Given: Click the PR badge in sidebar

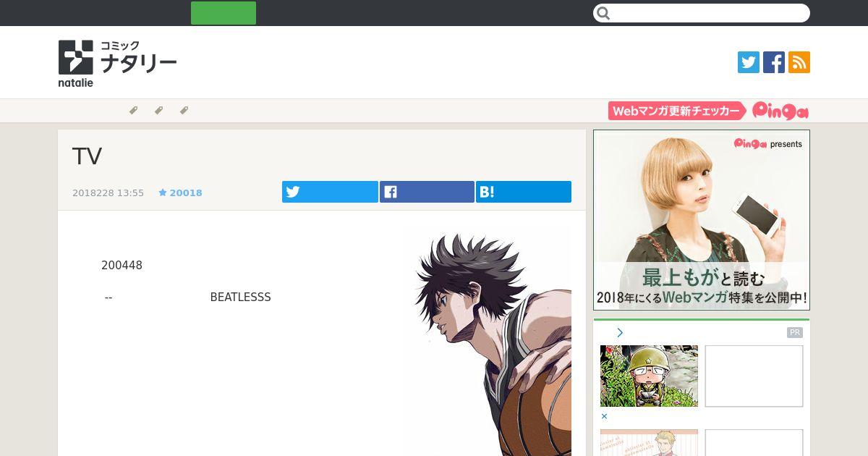Looking at the screenshot, I should click(x=795, y=333).
